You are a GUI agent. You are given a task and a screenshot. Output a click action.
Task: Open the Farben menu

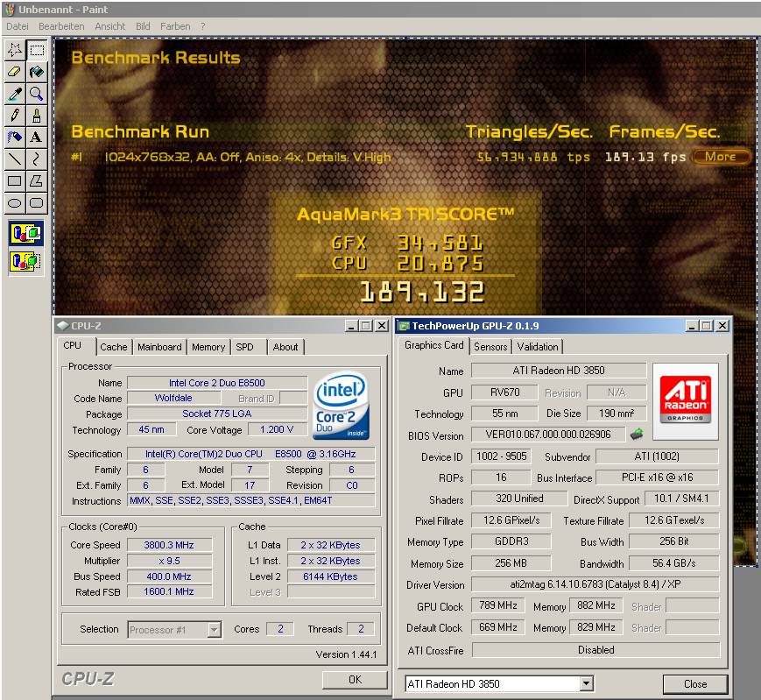coord(175,26)
